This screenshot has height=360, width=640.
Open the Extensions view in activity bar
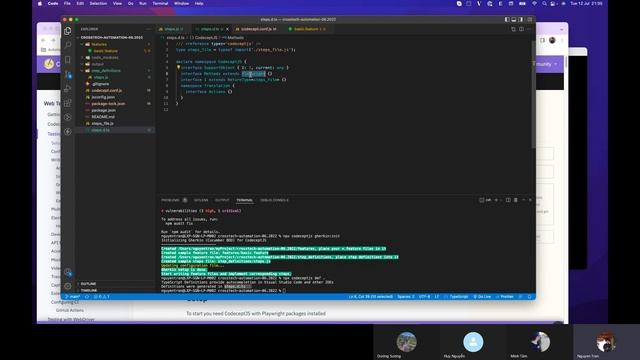[68, 103]
